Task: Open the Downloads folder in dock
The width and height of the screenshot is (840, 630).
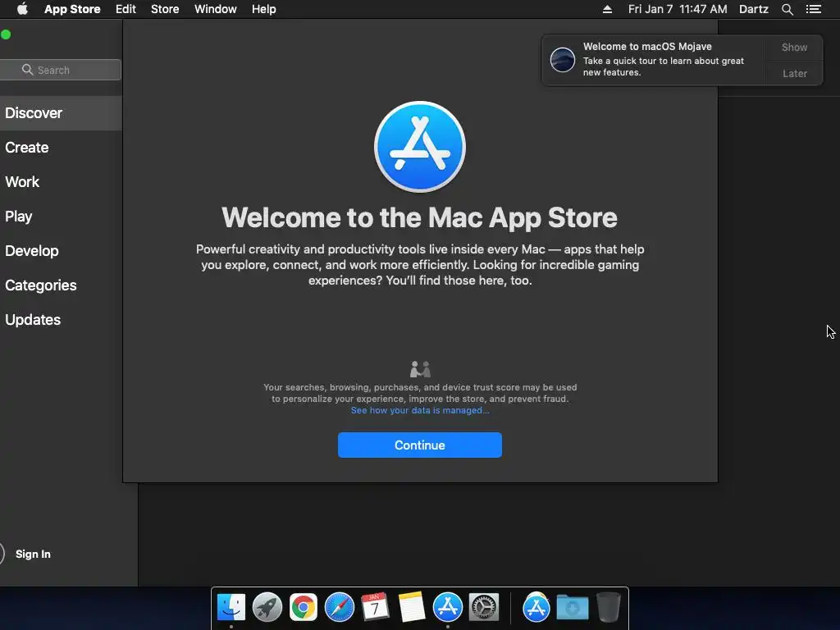Action: tap(572, 607)
